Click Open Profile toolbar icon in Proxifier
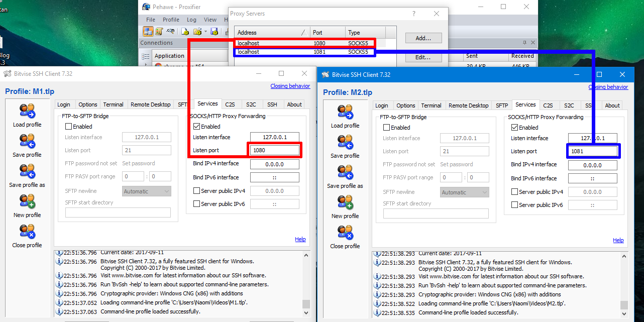 [x=197, y=32]
